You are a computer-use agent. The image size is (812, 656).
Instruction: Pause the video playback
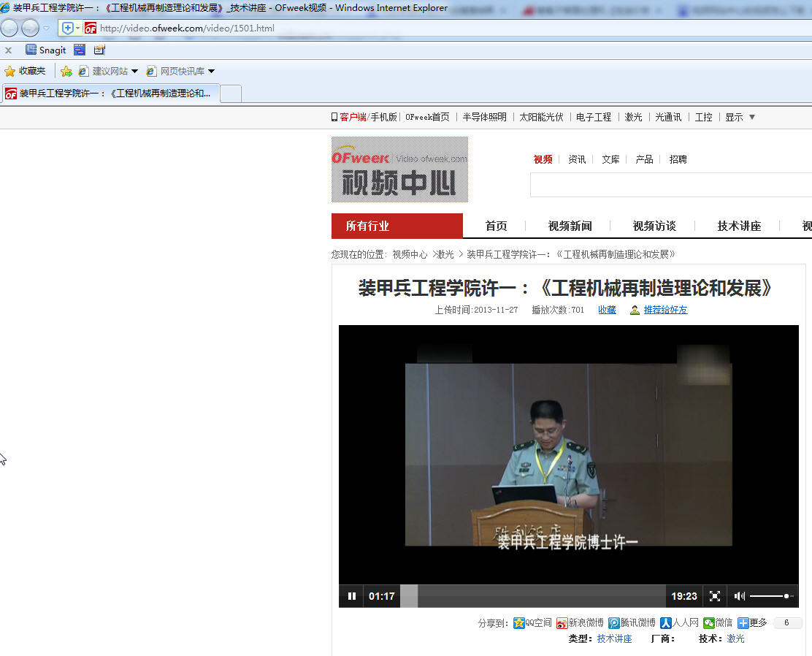click(352, 596)
